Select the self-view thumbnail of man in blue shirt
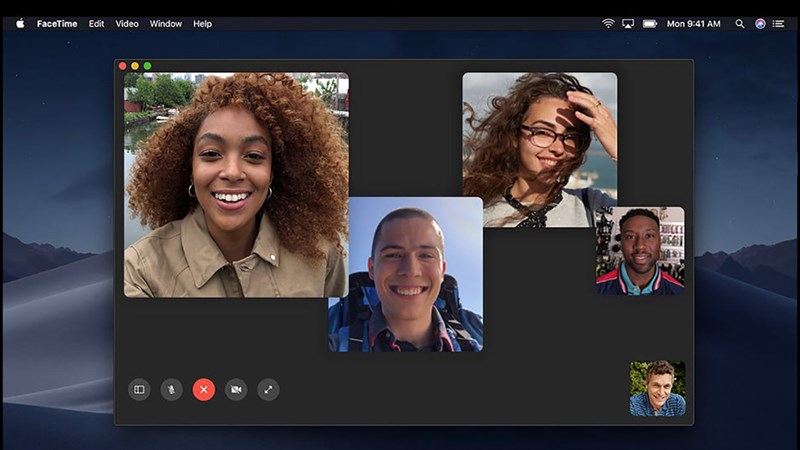This screenshot has width=800, height=450. (x=658, y=388)
